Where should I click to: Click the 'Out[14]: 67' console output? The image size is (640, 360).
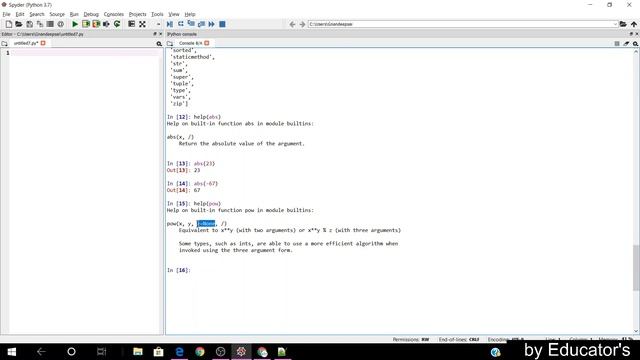183,190
